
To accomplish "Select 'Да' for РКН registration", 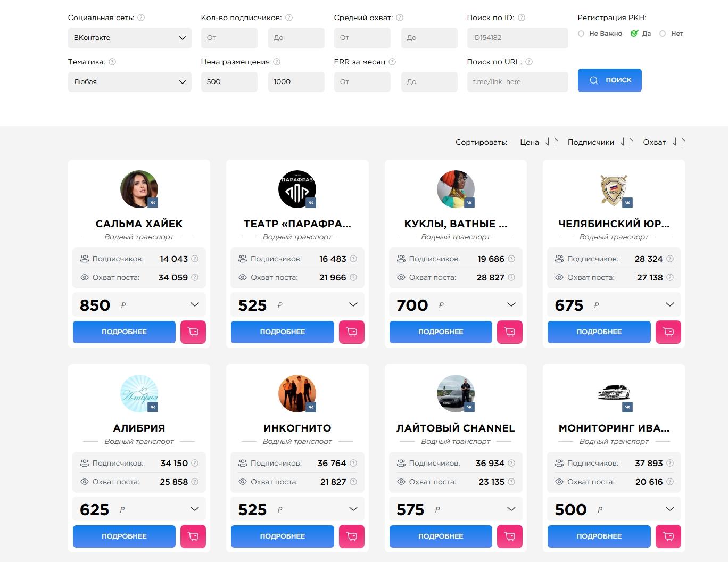I will tap(634, 34).
